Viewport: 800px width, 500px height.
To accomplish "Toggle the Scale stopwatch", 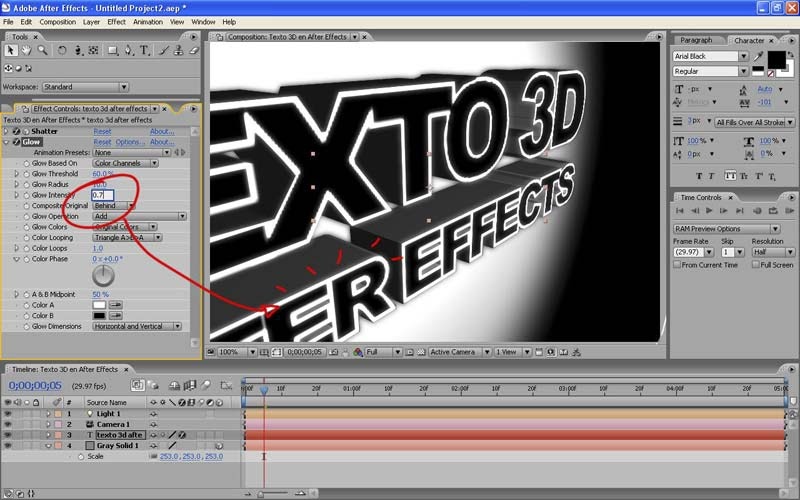I will [81, 457].
